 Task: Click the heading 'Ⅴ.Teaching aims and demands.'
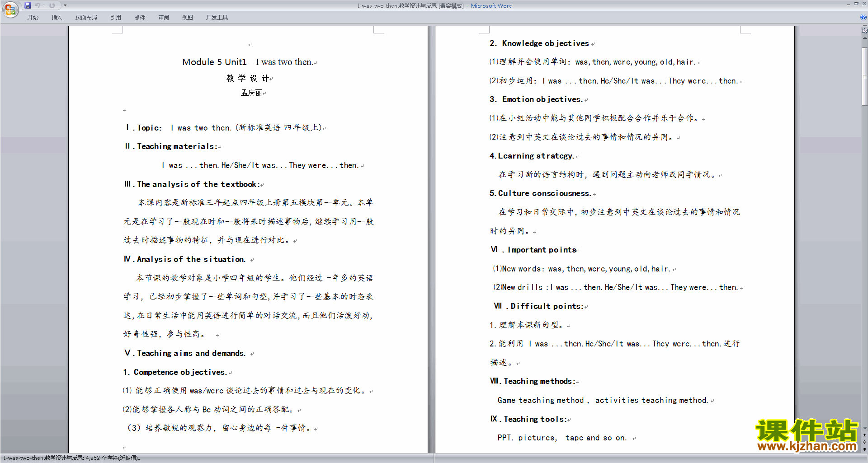pos(185,353)
